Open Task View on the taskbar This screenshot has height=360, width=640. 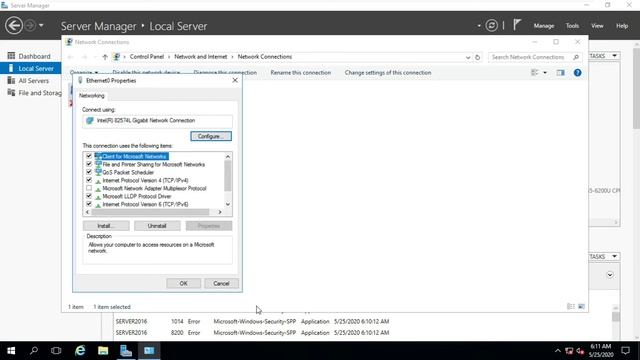tap(56, 351)
